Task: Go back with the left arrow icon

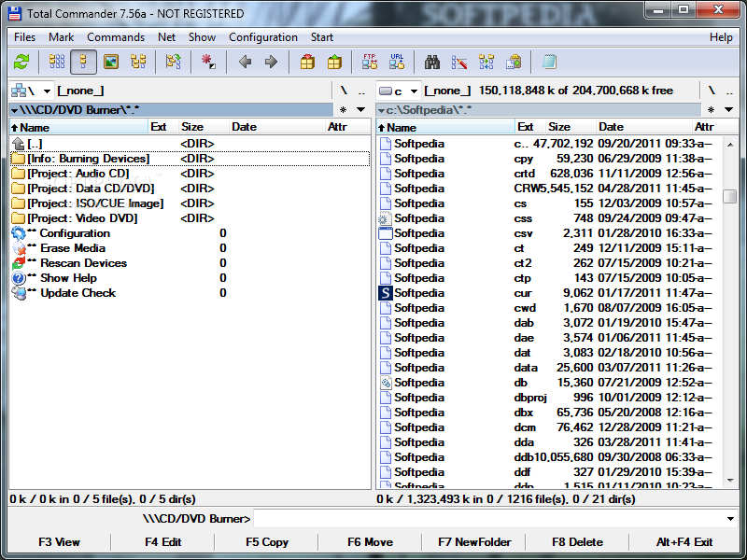Action: 245,62
